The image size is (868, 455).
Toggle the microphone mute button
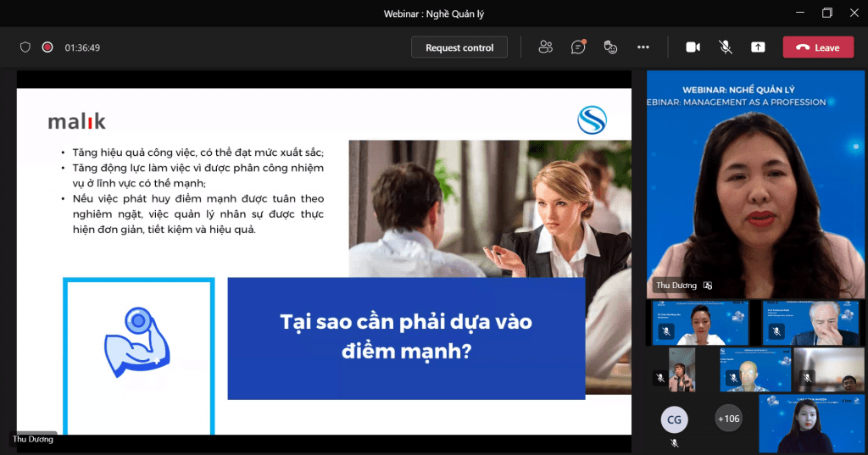tap(726, 47)
